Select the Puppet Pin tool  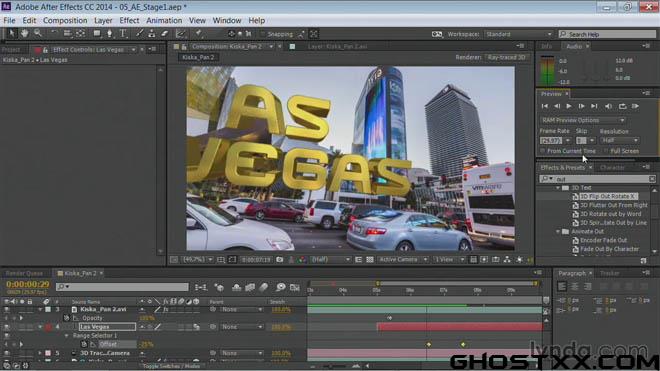[198, 34]
